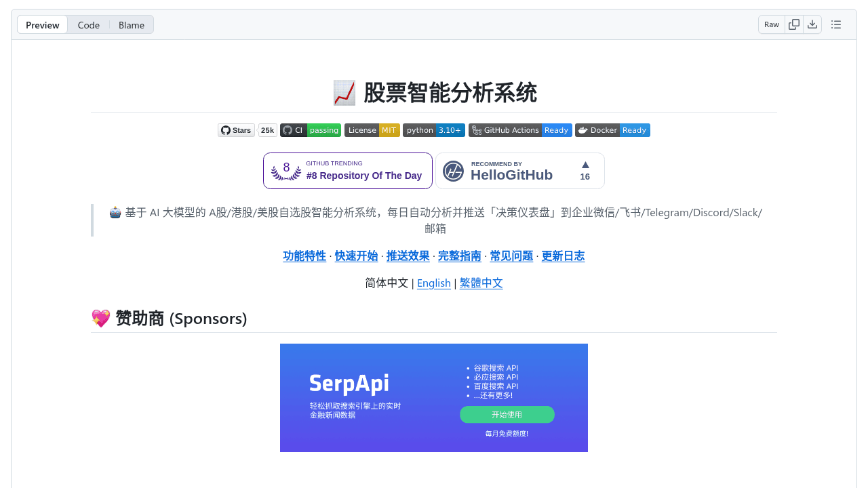Switch to the Code tab

coord(89,25)
